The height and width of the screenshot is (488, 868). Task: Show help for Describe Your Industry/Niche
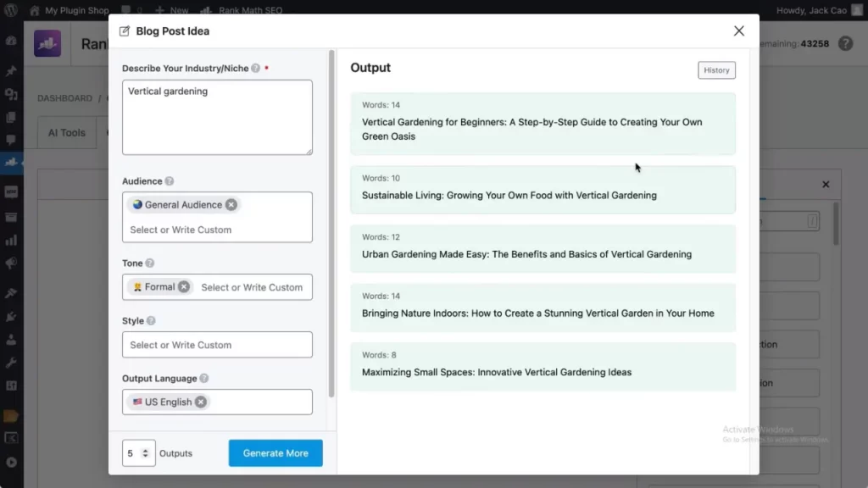tap(255, 68)
